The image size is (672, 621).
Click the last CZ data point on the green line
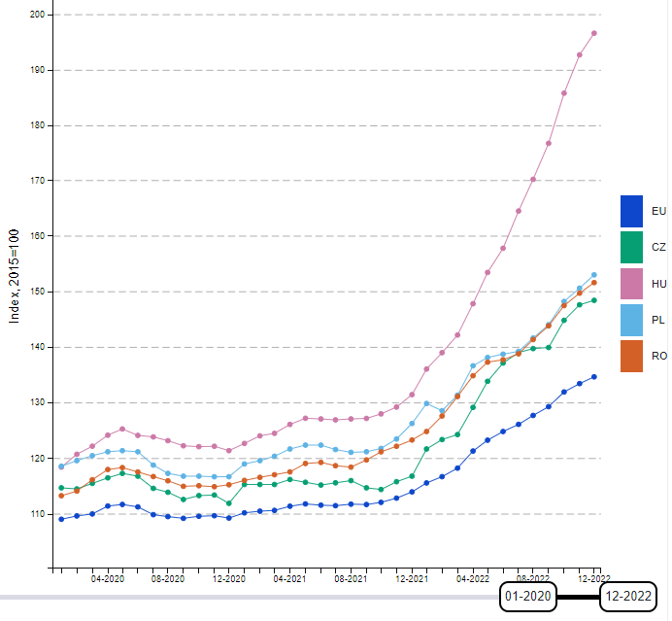tap(594, 300)
